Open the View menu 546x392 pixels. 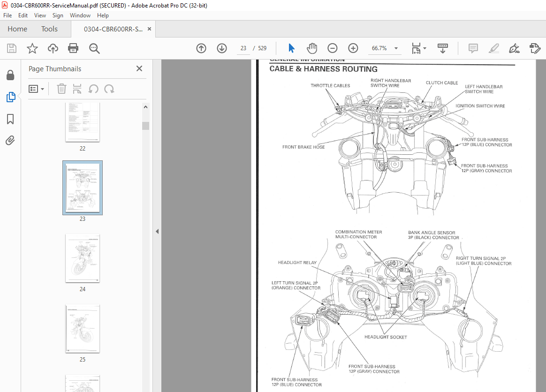coord(40,15)
